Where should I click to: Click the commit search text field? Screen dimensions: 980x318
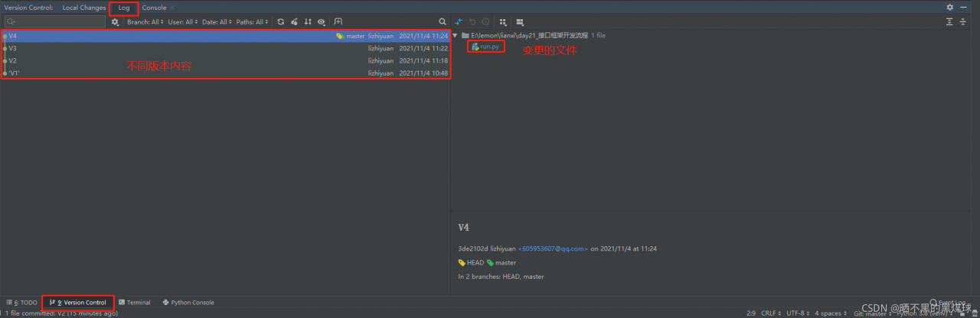(54, 22)
